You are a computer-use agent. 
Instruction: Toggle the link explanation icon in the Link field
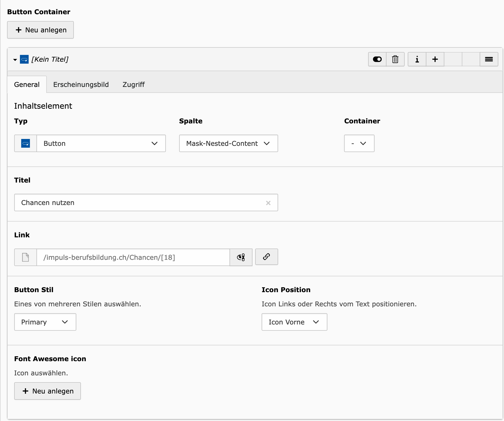(x=241, y=257)
